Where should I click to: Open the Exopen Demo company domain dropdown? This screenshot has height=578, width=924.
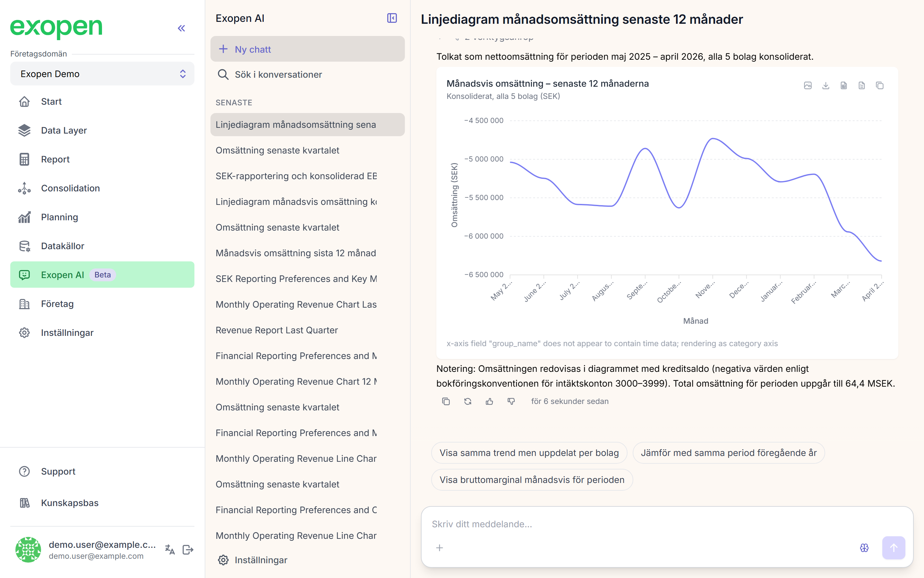(x=102, y=74)
